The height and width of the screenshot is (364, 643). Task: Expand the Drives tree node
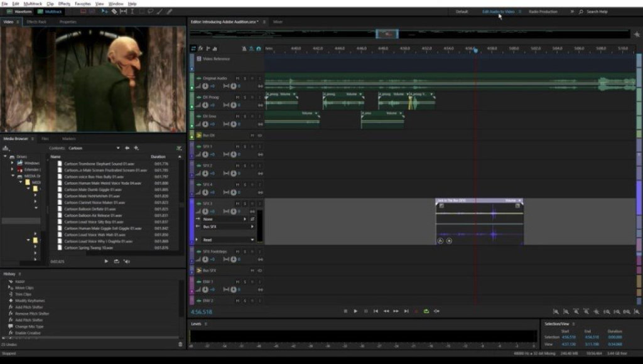(5, 157)
